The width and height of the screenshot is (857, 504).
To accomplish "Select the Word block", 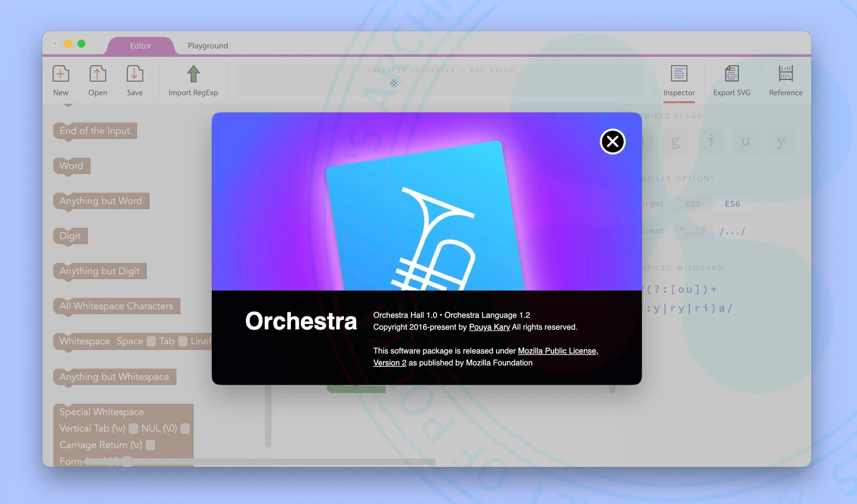I will pyautogui.click(x=71, y=166).
